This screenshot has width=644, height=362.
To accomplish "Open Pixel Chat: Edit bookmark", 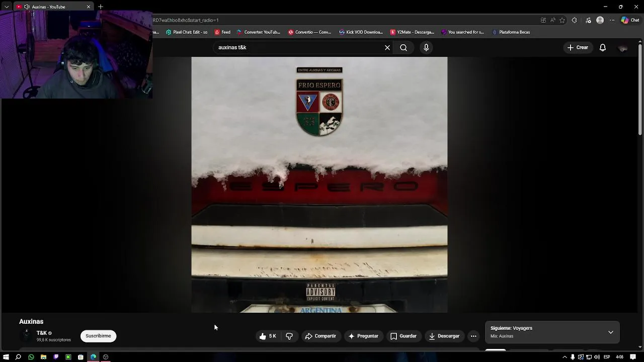I will (187, 32).
